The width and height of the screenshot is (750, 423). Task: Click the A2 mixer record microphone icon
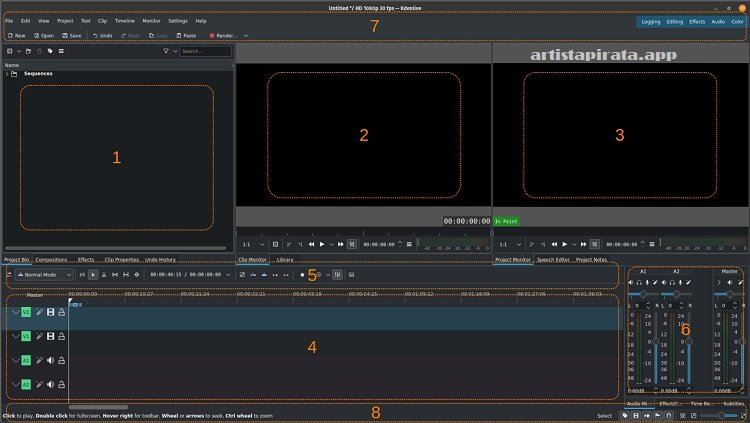coord(680,282)
